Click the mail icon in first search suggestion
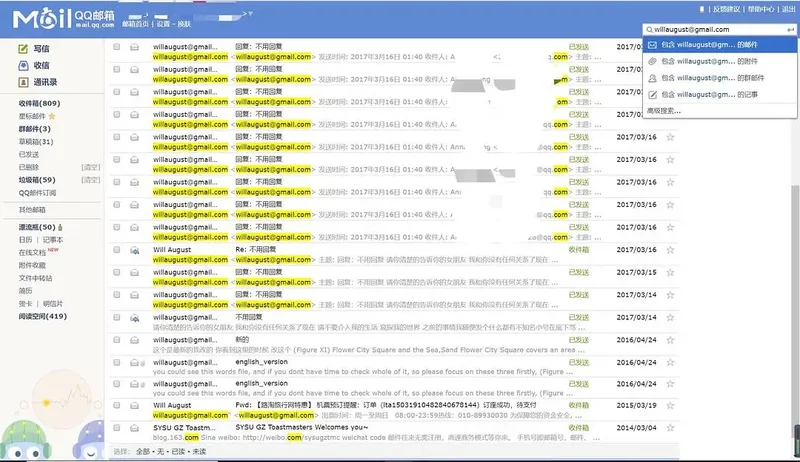The height and width of the screenshot is (462, 800). (652, 45)
